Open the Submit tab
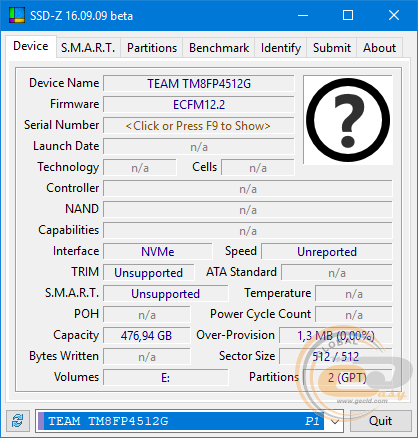 332,48
